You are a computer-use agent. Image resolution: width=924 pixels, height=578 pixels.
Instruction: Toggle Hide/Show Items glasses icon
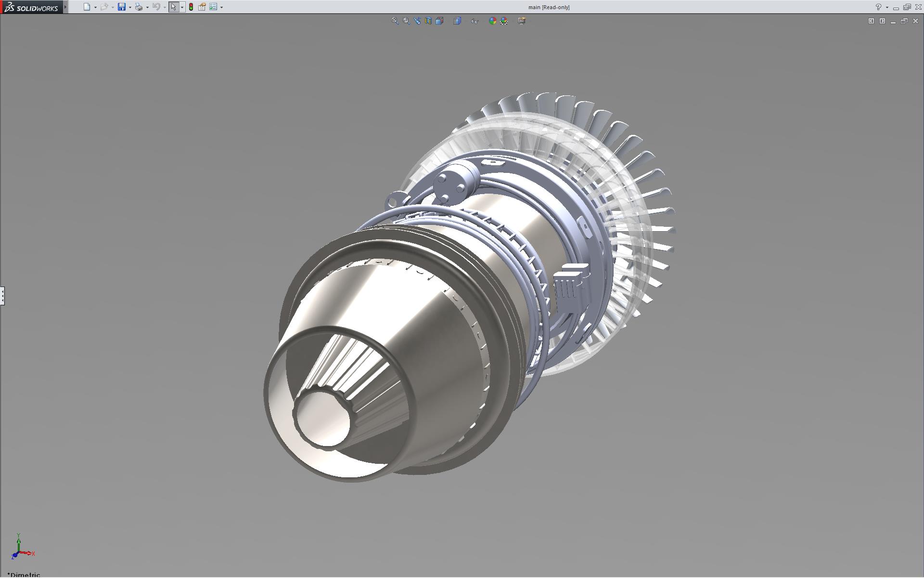coord(475,21)
